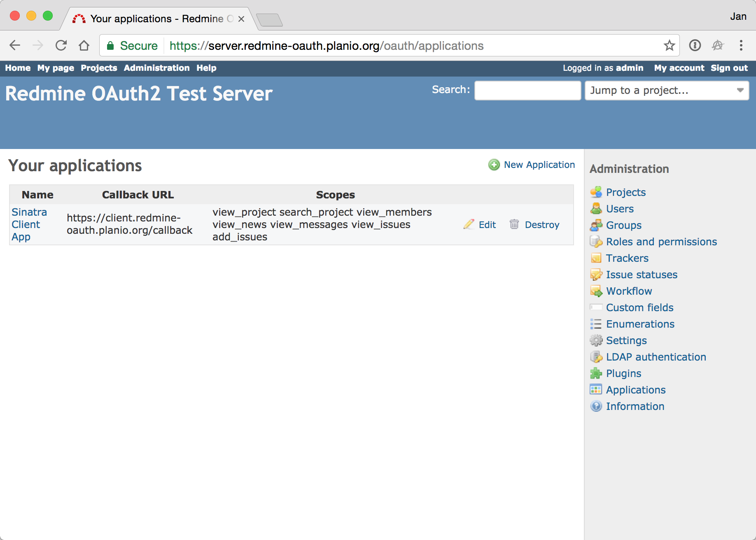Open the My account link
Image resolution: width=756 pixels, height=540 pixels.
679,68
